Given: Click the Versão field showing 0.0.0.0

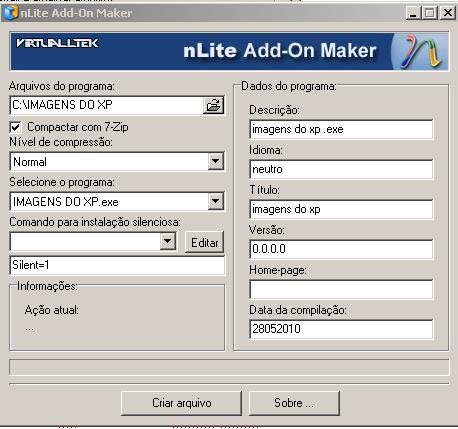Looking at the screenshot, I should click(341, 249).
